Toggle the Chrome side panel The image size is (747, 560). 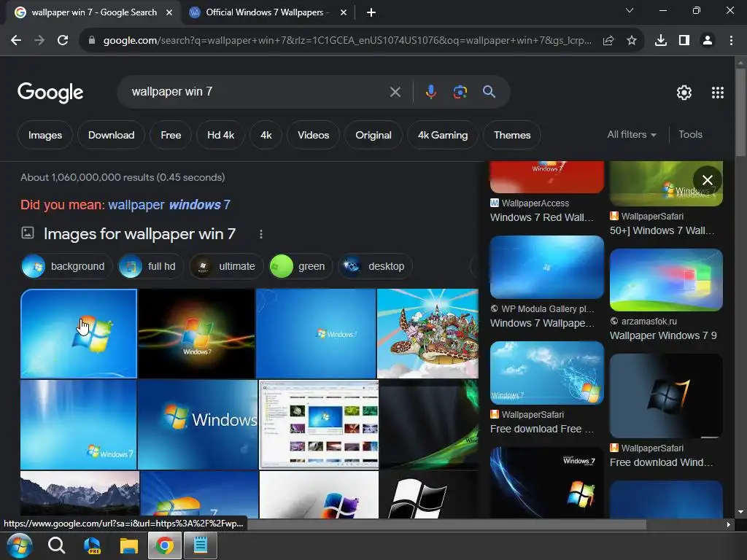tap(684, 41)
